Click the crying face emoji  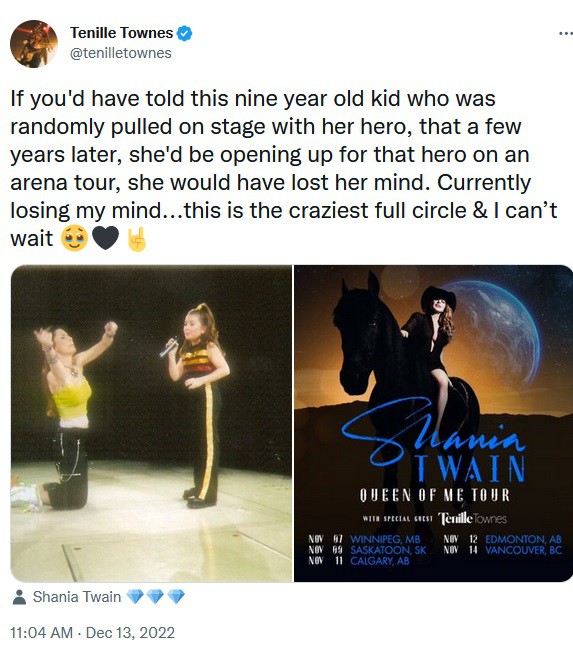74,239
